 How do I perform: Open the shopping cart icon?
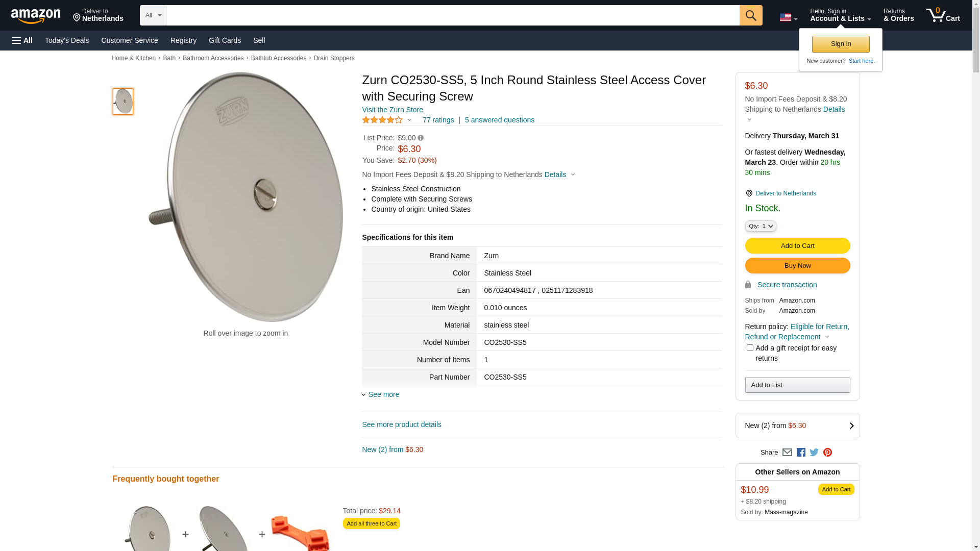click(x=943, y=15)
